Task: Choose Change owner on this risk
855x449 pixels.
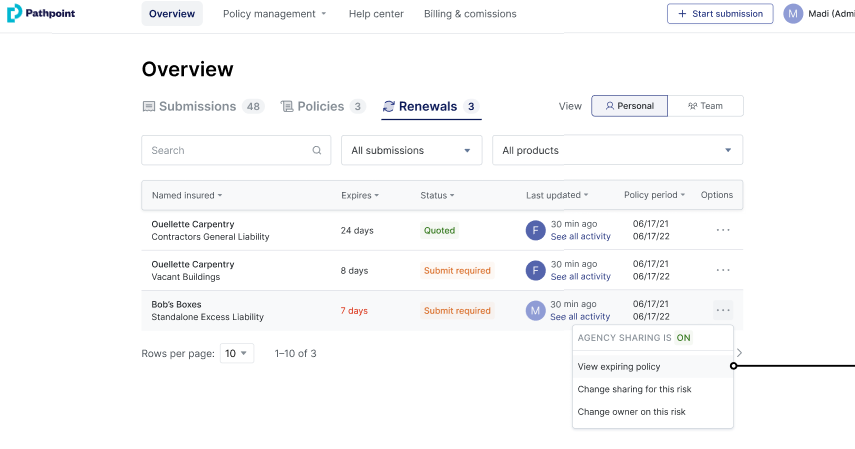Action: (631, 412)
